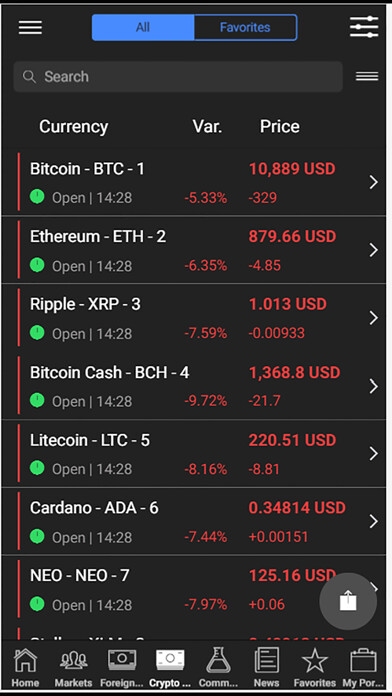This screenshot has height=696, width=392.
Task: Toggle list view with lines icon
Action: (x=367, y=76)
